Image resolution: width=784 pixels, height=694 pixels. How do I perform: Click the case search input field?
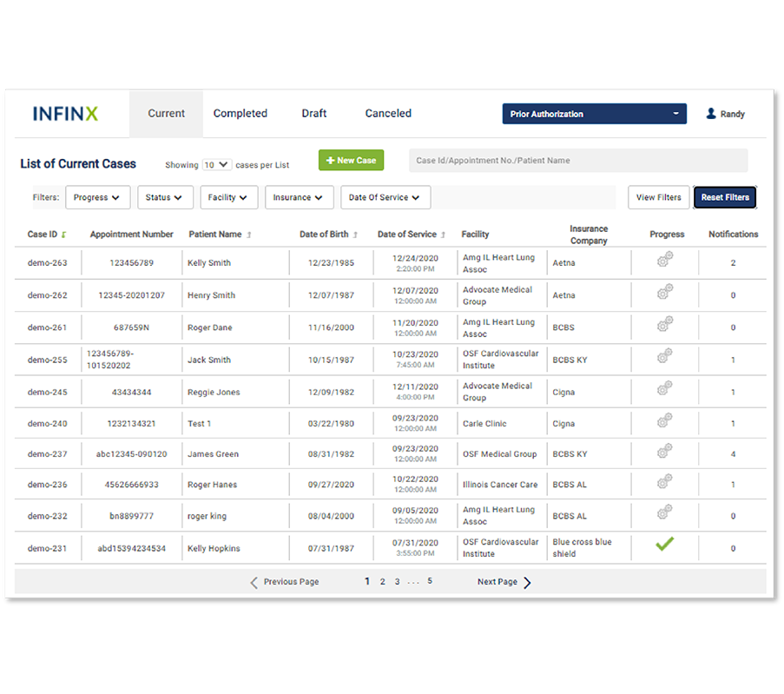578,161
